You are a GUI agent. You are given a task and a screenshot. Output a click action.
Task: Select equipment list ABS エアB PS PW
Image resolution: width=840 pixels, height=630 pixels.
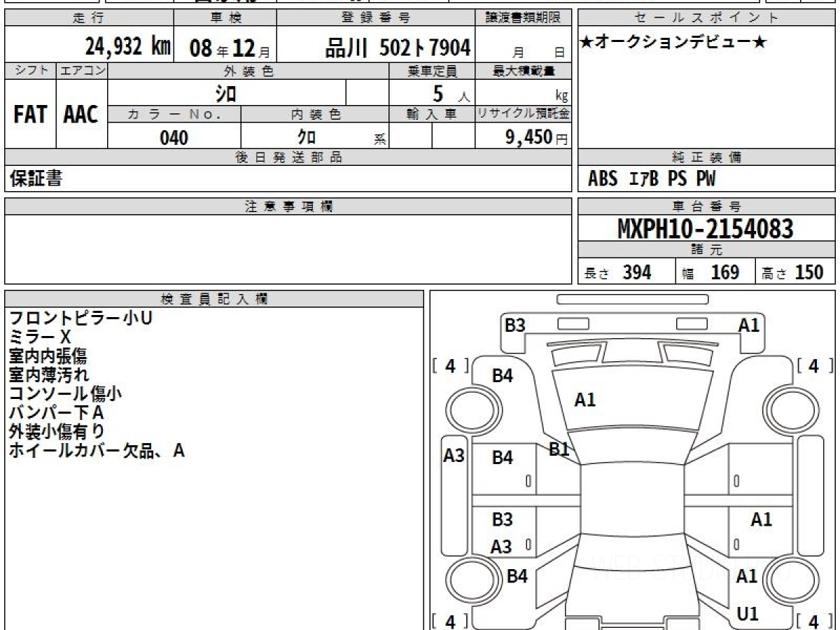[652, 179]
